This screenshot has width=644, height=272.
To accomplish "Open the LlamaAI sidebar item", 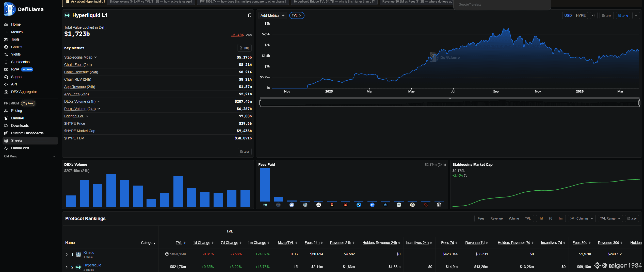I will [x=18, y=118].
